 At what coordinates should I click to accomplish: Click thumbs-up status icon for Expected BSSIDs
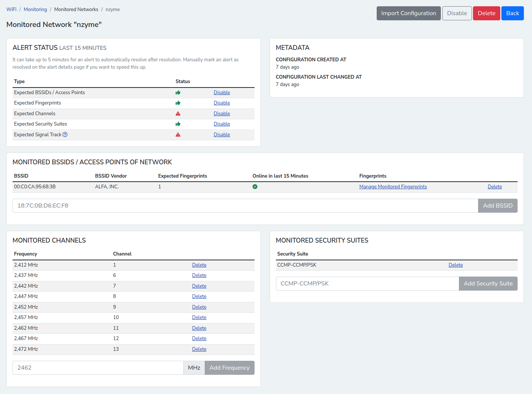point(178,93)
